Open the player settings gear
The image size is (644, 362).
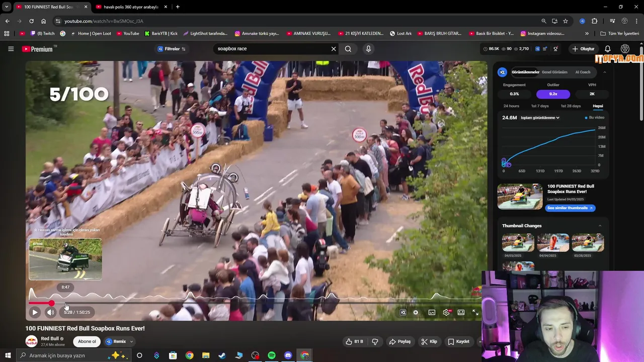click(x=446, y=312)
